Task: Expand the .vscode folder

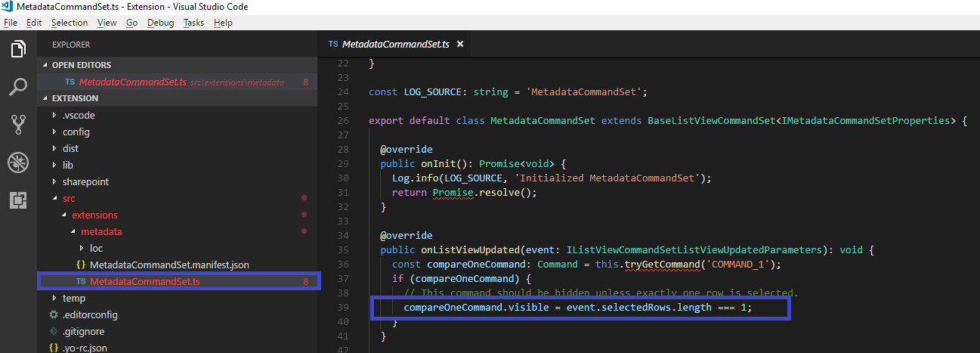Action: pyautogui.click(x=79, y=116)
